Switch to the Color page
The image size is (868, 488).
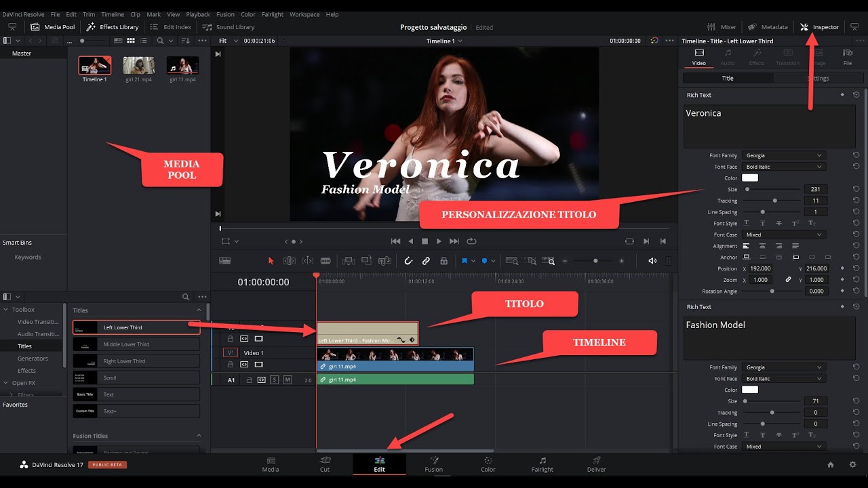click(488, 464)
